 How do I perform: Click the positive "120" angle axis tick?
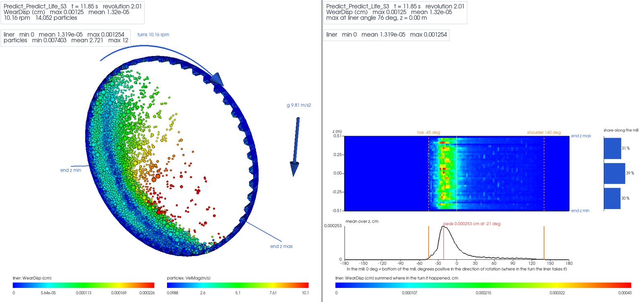pyautogui.click(x=532, y=263)
